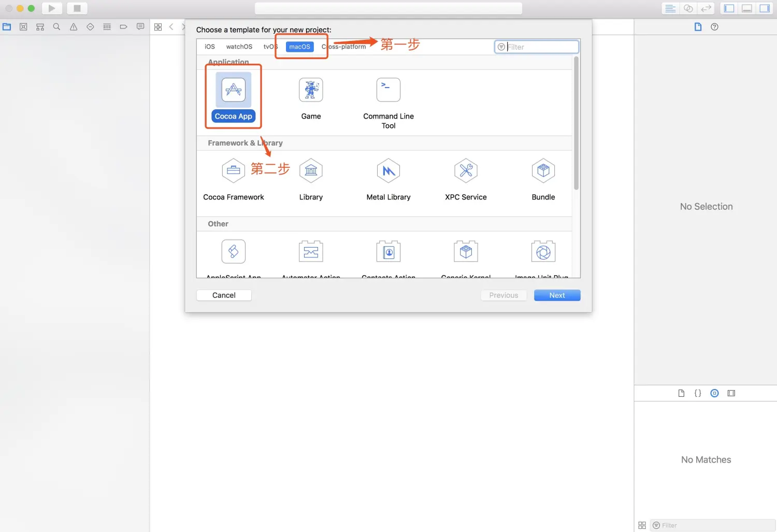Choose the XPC Service template
Image resolution: width=777 pixels, height=532 pixels.
coord(466,180)
